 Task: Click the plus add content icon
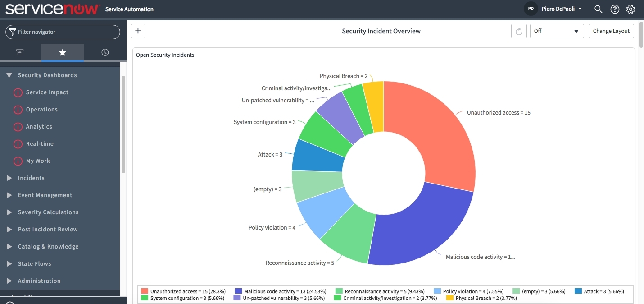[x=138, y=31]
